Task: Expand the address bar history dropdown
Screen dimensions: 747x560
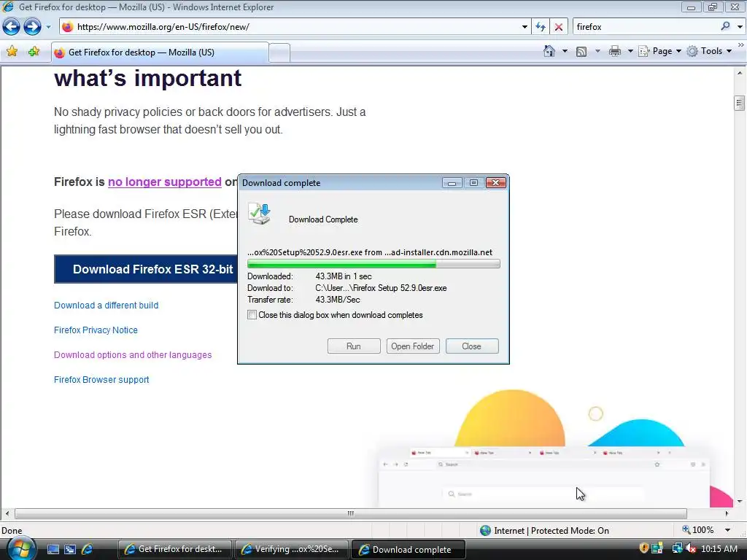Action: point(525,27)
